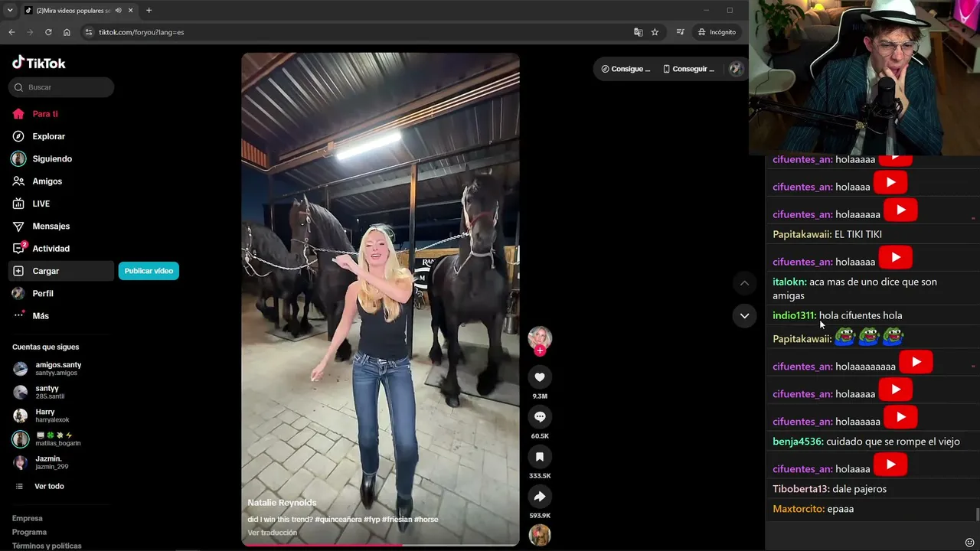Screen dimensions: 980x551
Task: Open the profile avatar at top right
Action: 736,69
